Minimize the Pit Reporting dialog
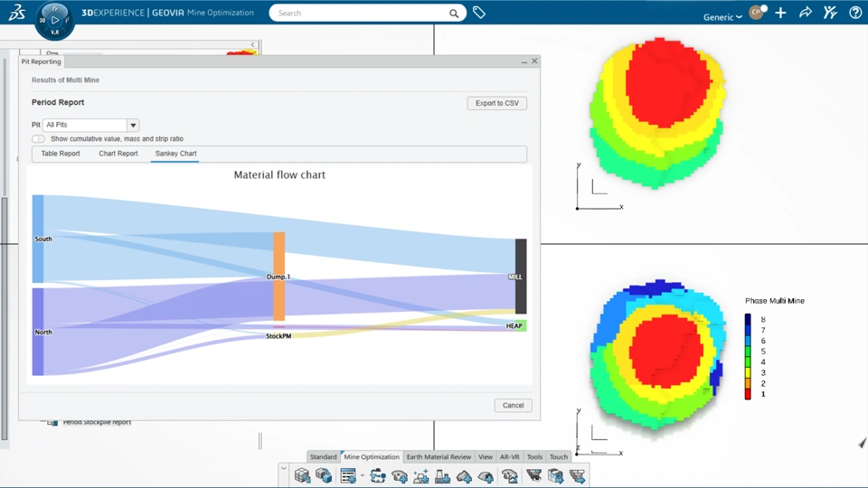Viewport: 868px width, 488px height. click(524, 61)
